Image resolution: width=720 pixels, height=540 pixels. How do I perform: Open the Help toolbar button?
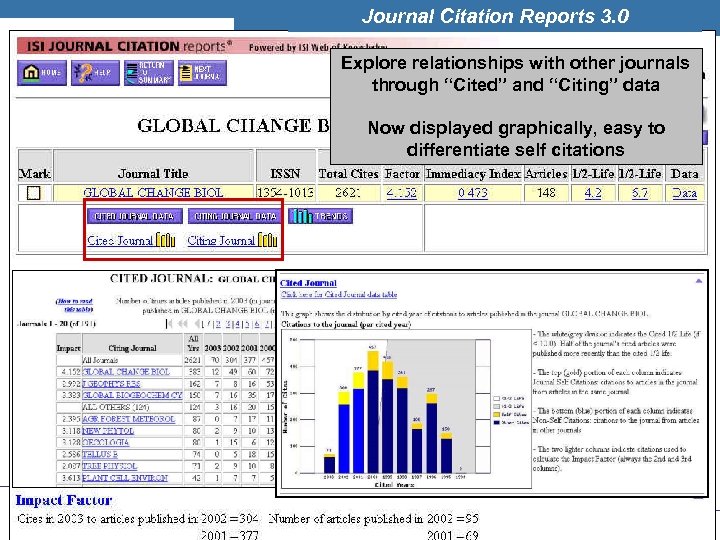point(96,73)
